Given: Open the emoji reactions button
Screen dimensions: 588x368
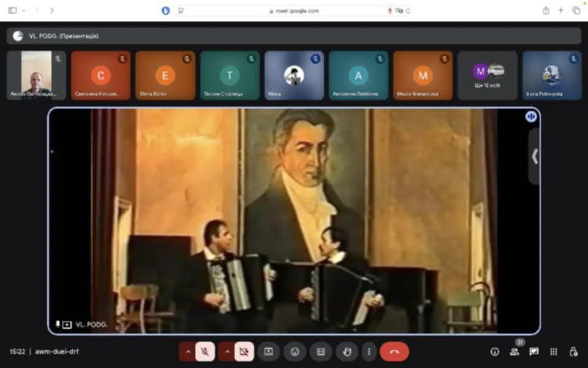Looking at the screenshot, I should (x=295, y=352).
